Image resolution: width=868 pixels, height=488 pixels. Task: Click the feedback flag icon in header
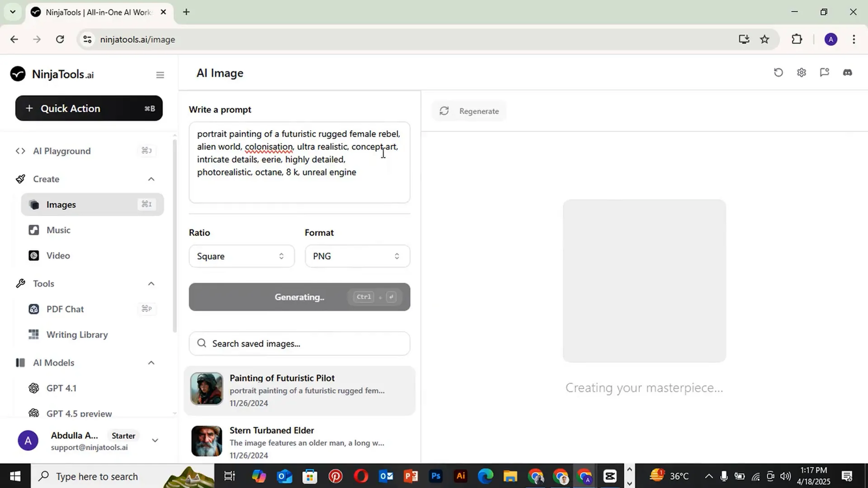pyautogui.click(x=825, y=73)
